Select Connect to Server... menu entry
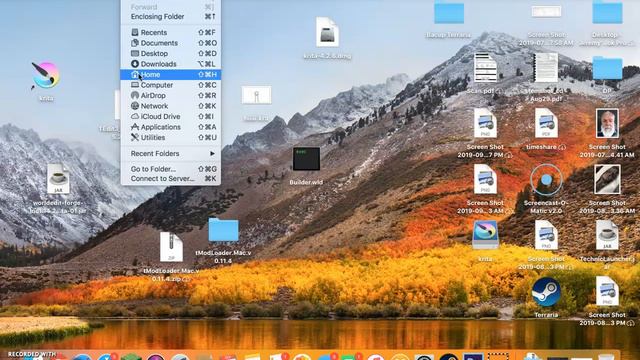This screenshot has width=640, height=360. (x=171, y=179)
